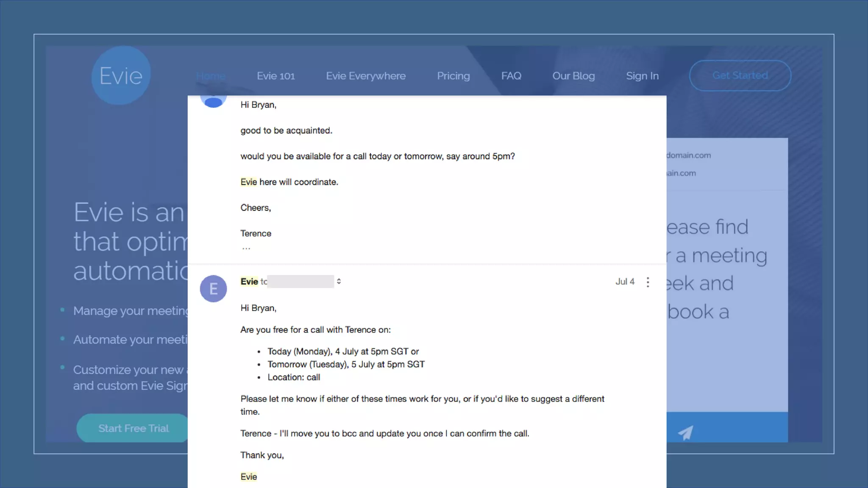Click the blue sender avatar above Hi Bryan
The image size is (868, 488).
click(213, 102)
